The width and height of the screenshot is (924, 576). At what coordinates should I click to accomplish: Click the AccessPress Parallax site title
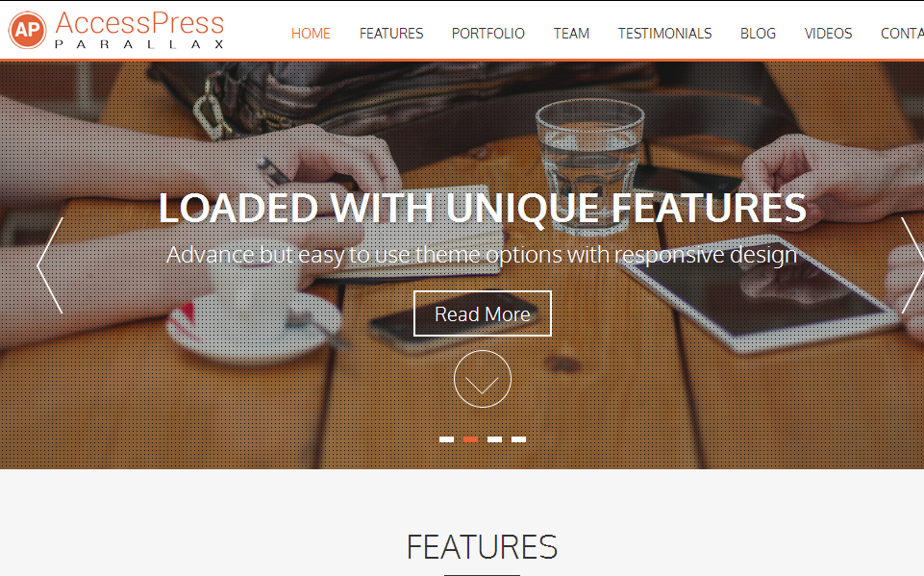coord(139,30)
